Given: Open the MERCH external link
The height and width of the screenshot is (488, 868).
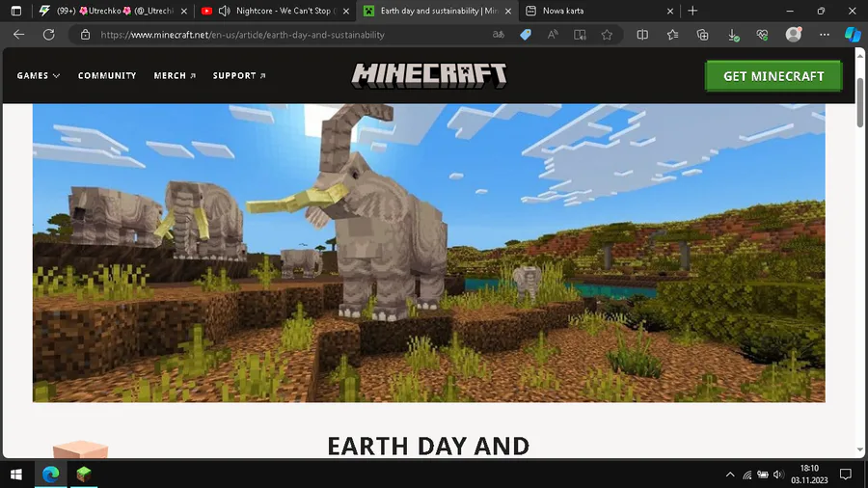Looking at the screenshot, I should [x=175, y=75].
